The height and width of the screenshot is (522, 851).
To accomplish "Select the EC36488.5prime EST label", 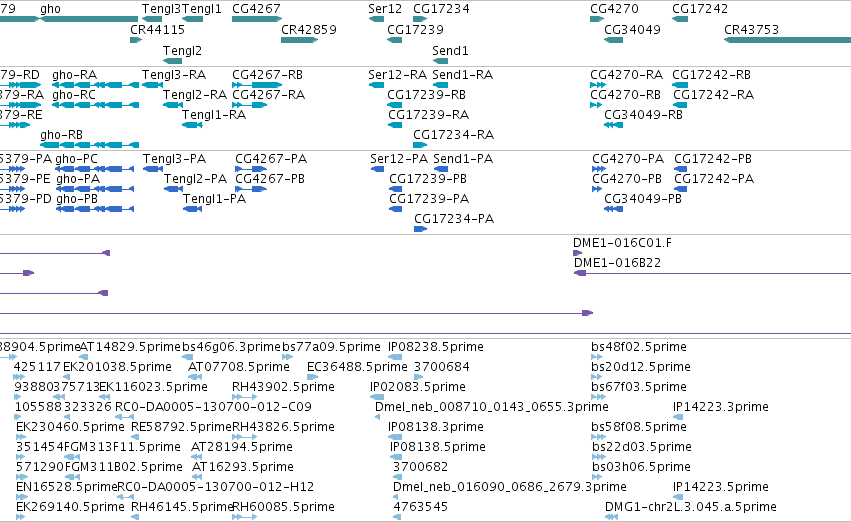I will pos(357,367).
